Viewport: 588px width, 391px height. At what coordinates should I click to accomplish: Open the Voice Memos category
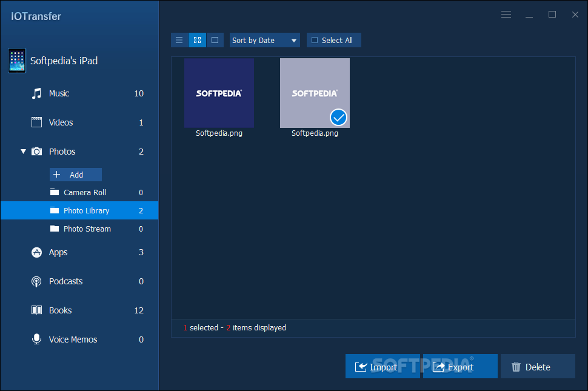pos(79,339)
